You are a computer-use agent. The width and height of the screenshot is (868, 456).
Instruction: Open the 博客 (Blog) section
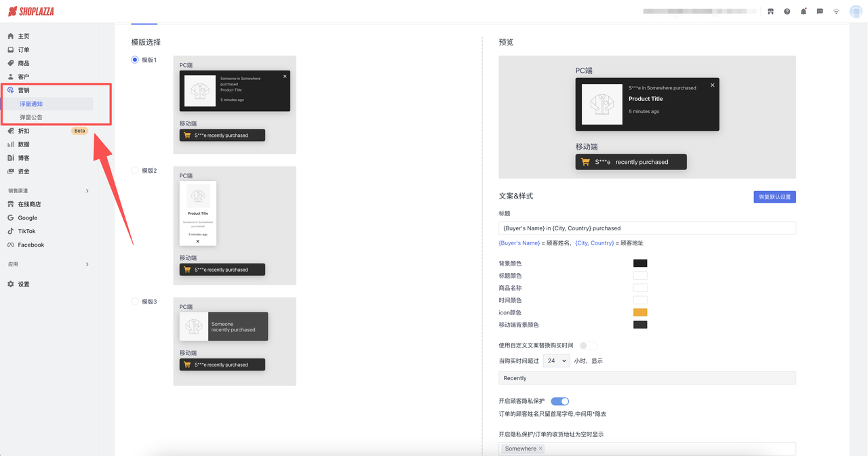(23, 157)
